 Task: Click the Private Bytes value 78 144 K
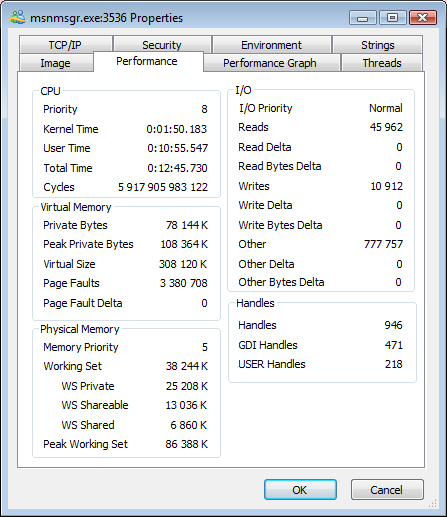point(187,225)
